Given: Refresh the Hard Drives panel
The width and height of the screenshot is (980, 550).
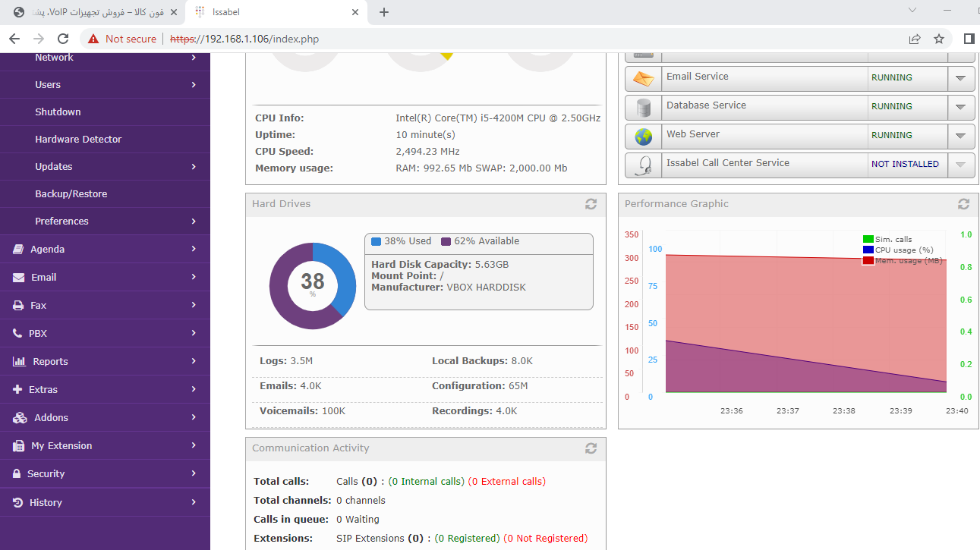Looking at the screenshot, I should coord(591,204).
